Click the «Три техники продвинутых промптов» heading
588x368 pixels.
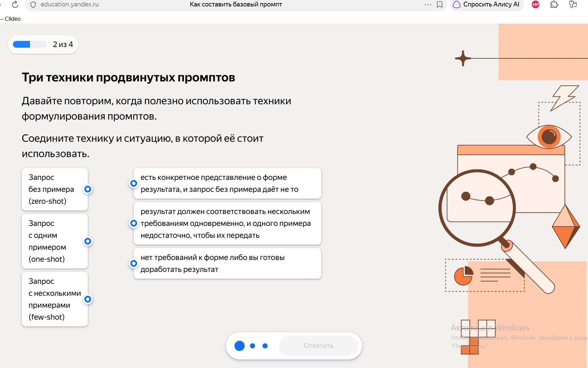(x=128, y=77)
